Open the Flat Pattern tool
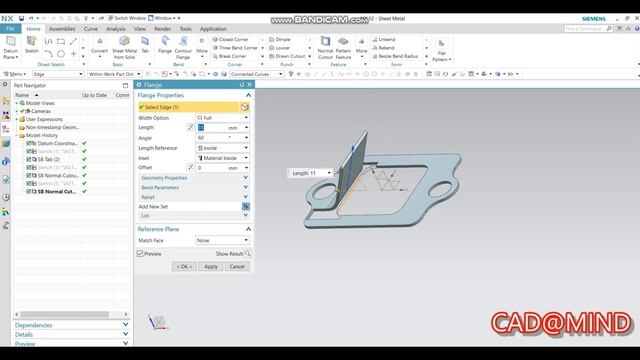 [x=442, y=50]
